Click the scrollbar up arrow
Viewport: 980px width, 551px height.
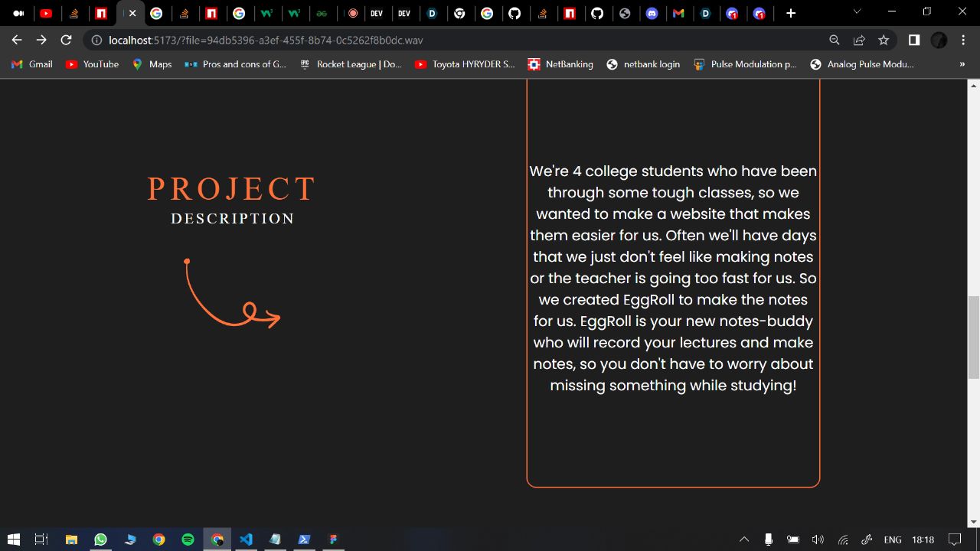tap(974, 84)
